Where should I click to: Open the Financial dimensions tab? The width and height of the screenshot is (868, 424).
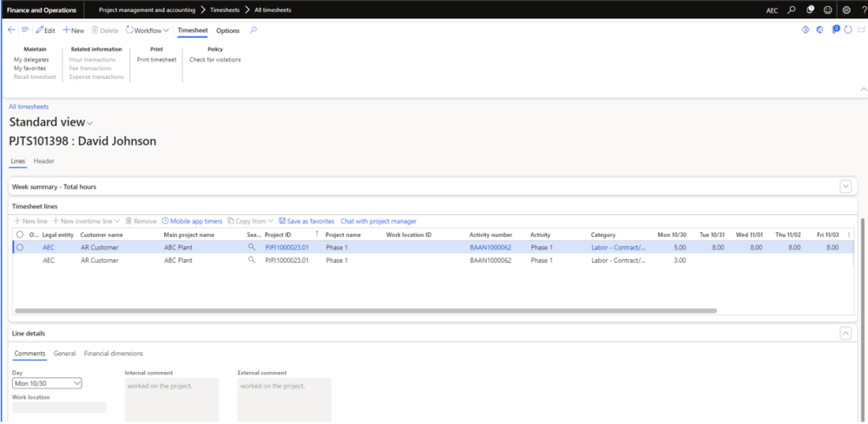pos(114,353)
